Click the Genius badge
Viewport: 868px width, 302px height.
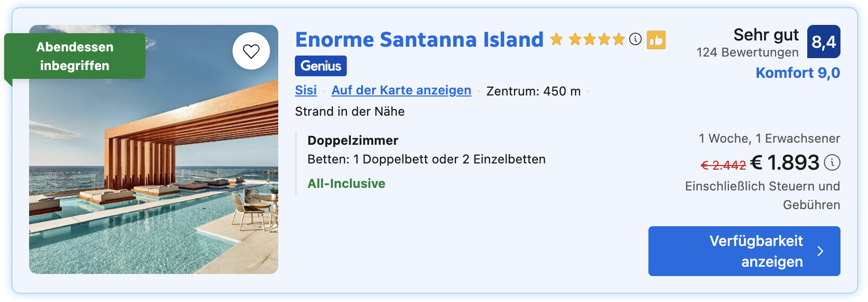[321, 66]
